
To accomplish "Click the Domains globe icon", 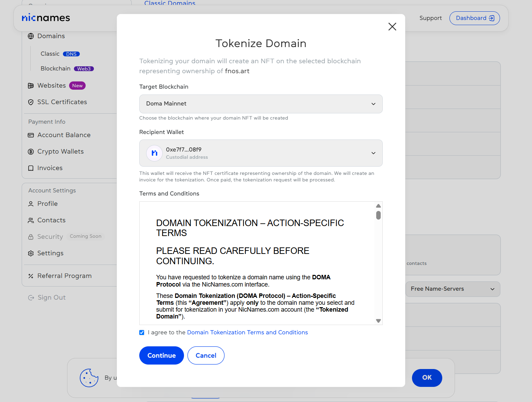I will point(31,36).
